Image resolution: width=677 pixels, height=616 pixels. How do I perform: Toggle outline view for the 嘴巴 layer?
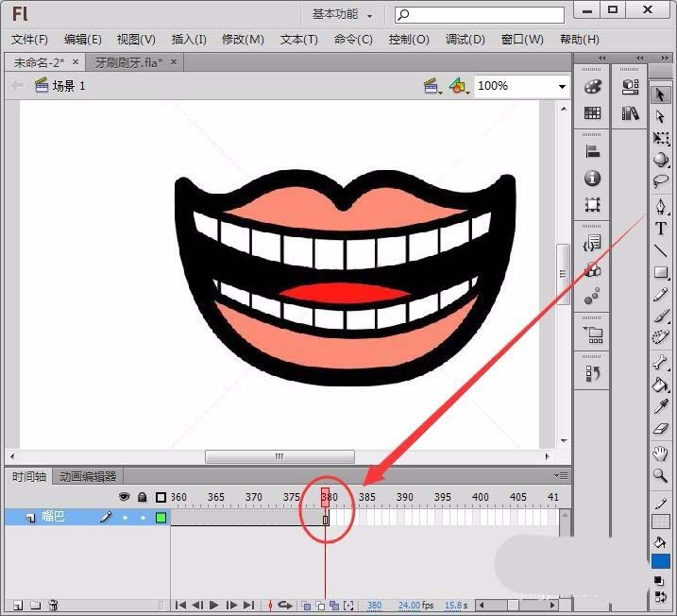(161, 518)
